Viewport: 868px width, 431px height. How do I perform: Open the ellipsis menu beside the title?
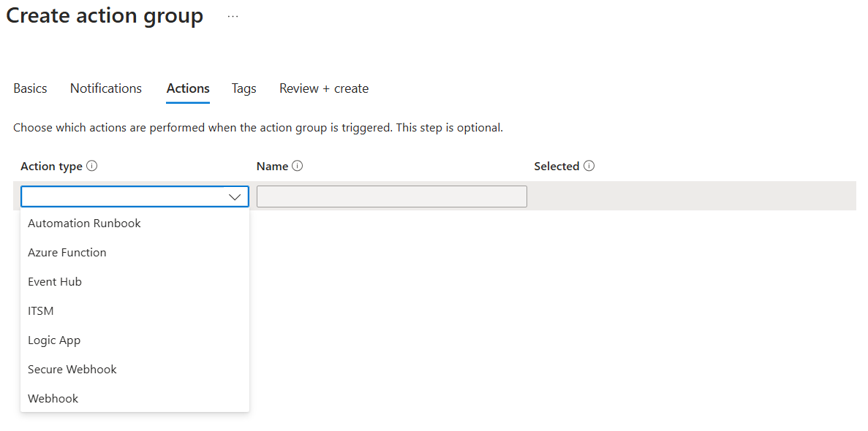(x=233, y=17)
